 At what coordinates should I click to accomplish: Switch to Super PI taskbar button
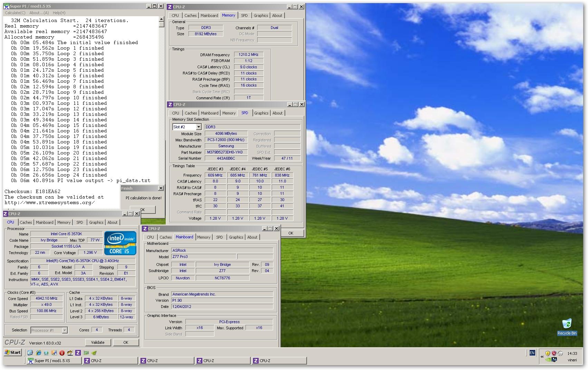[54, 361]
